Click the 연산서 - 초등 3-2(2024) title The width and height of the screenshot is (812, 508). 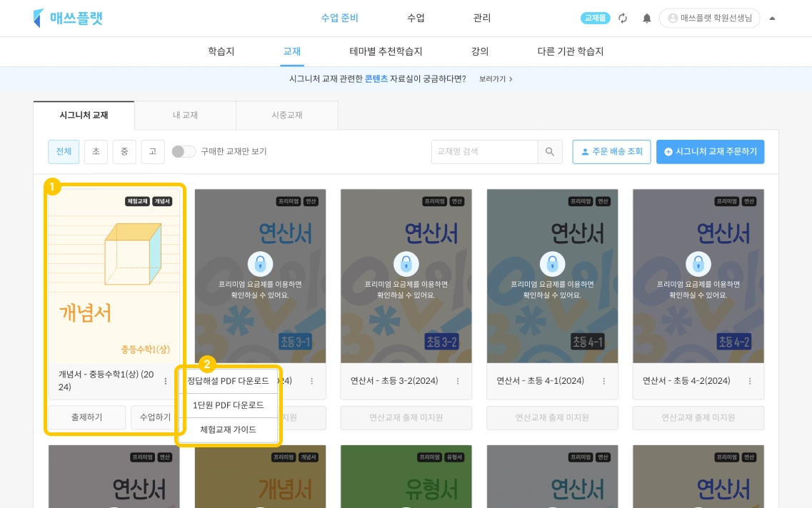tap(394, 381)
